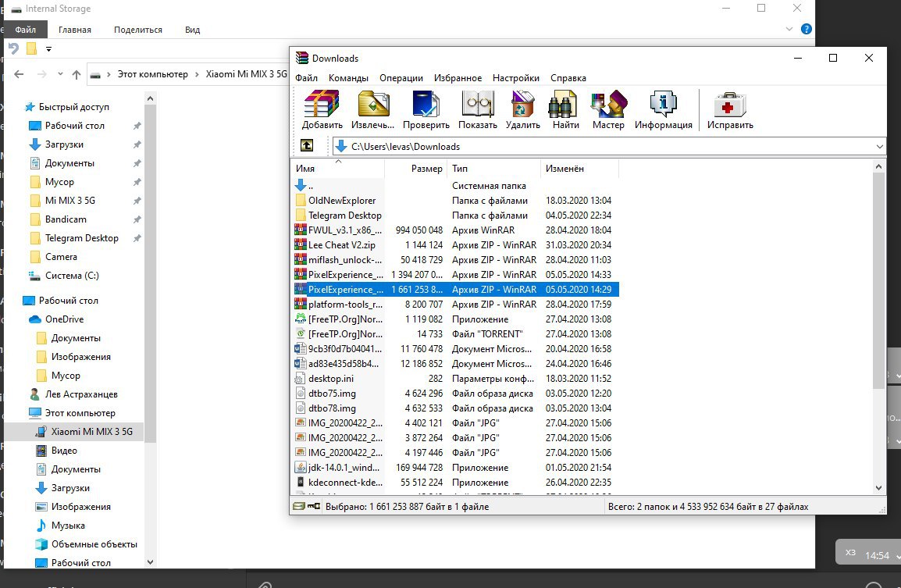Expand the WinRAR path address dropdown
Screen dimensions: 901x588
pyautogui.click(x=879, y=147)
